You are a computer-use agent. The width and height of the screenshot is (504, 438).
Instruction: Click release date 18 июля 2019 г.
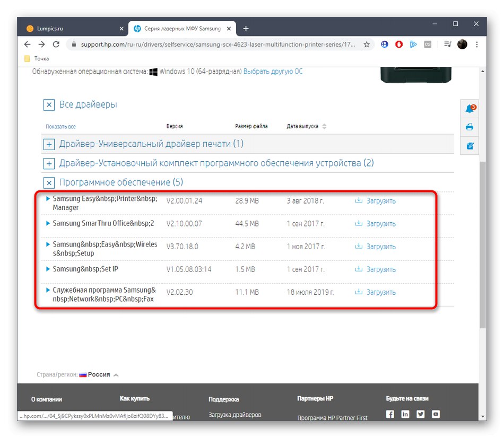pyautogui.click(x=310, y=292)
